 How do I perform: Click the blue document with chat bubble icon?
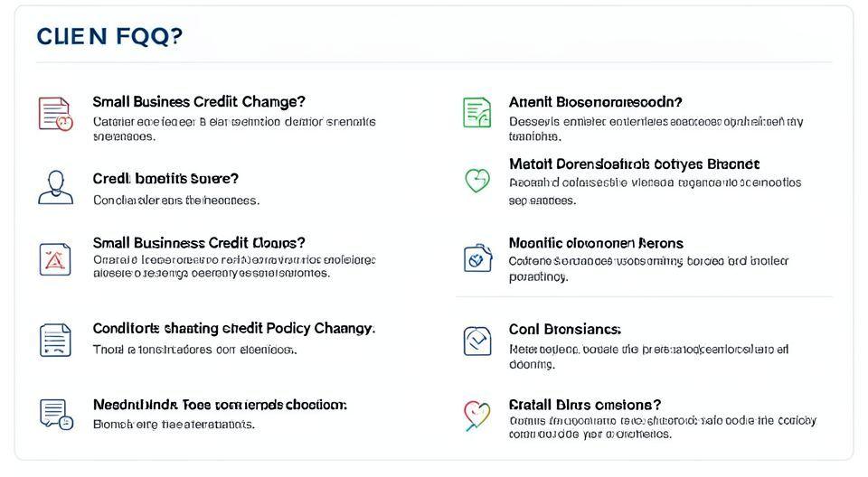click(54, 414)
